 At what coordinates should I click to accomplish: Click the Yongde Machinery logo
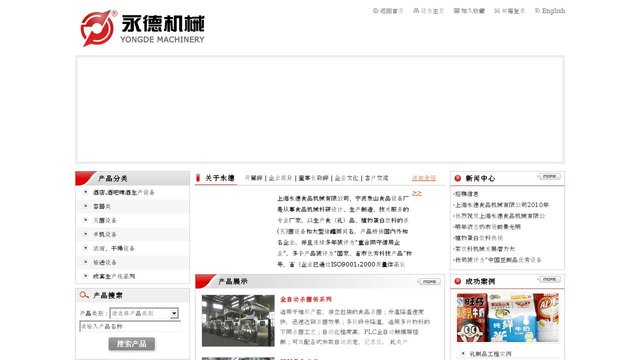[x=142, y=28]
